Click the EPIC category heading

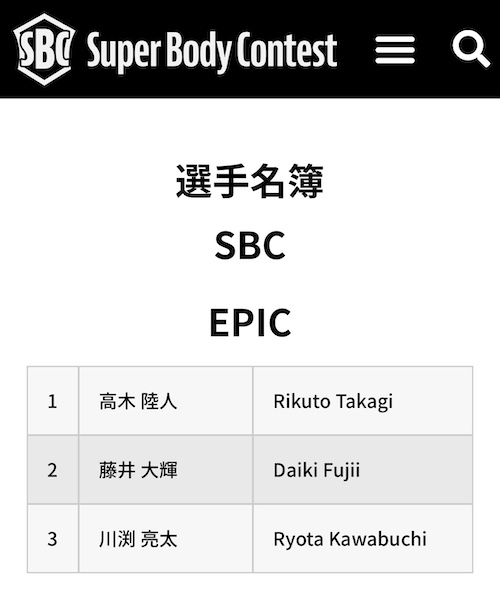pyautogui.click(x=250, y=323)
